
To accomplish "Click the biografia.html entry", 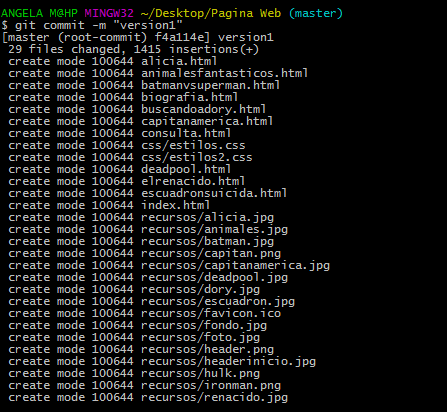I will [189, 97].
